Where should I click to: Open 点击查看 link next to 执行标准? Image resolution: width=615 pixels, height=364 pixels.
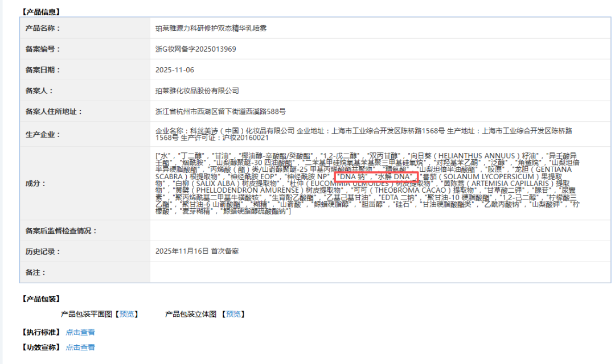(x=80, y=332)
